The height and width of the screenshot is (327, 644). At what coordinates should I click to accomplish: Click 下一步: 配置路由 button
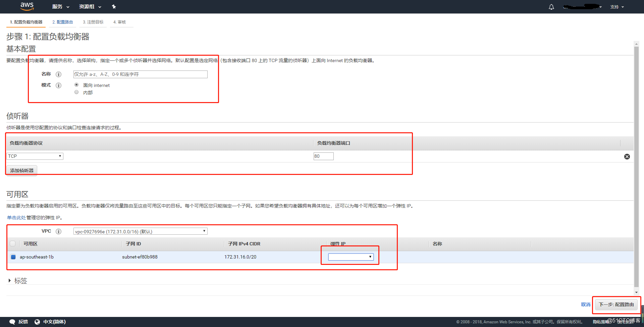pos(616,305)
